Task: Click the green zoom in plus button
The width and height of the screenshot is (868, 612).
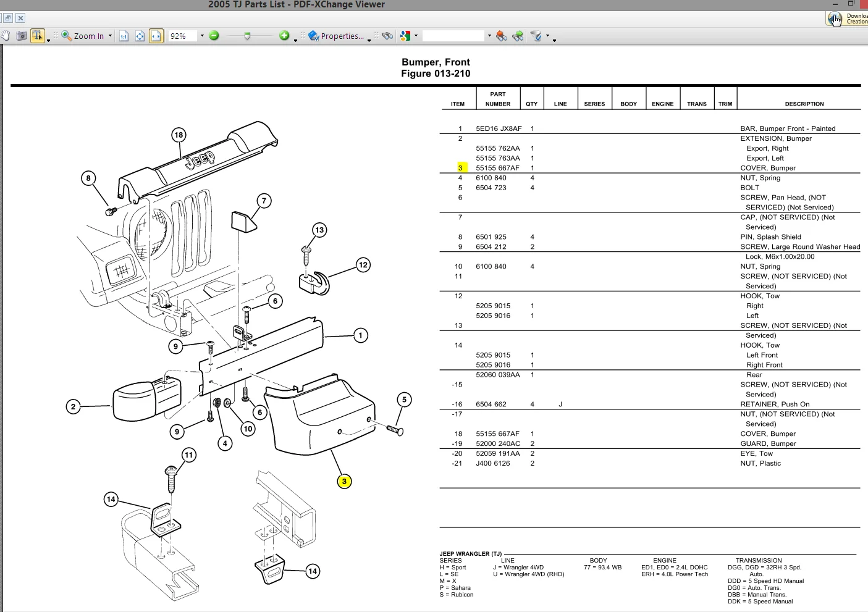Action: [x=284, y=36]
